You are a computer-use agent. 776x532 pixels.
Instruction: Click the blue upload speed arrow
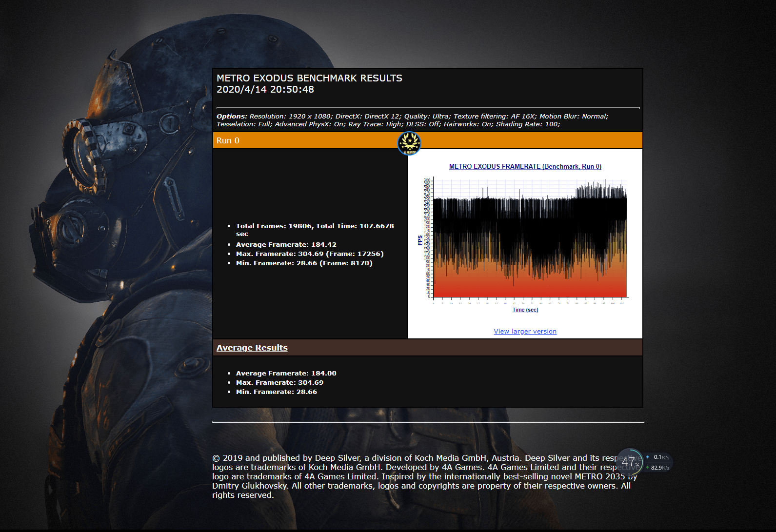647,457
